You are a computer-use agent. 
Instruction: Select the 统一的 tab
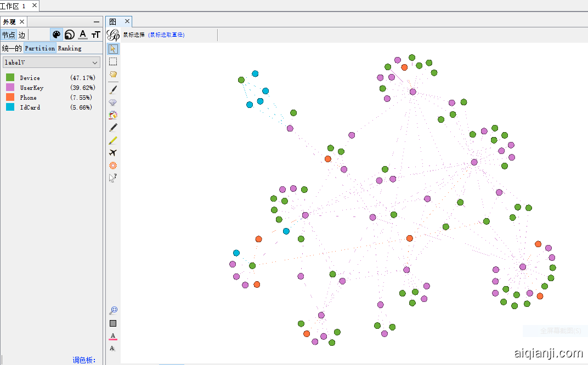pos(12,48)
